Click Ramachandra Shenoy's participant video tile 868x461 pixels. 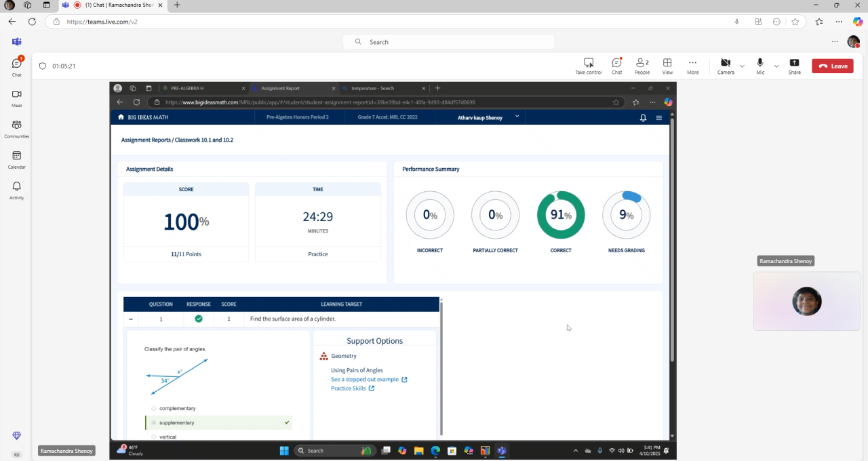pyautogui.click(x=806, y=301)
